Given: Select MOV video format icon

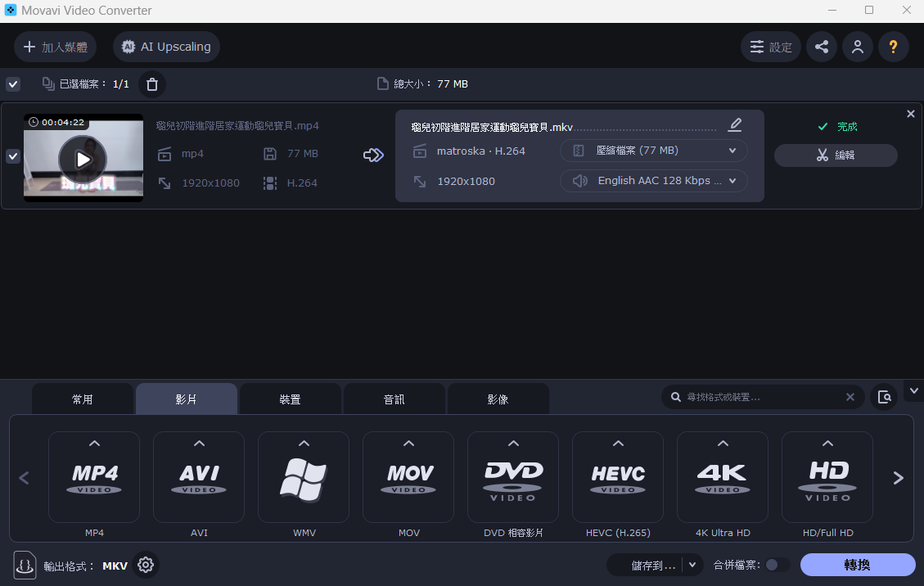Looking at the screenshot, I should pyautogui.click(x=408, y=477).
